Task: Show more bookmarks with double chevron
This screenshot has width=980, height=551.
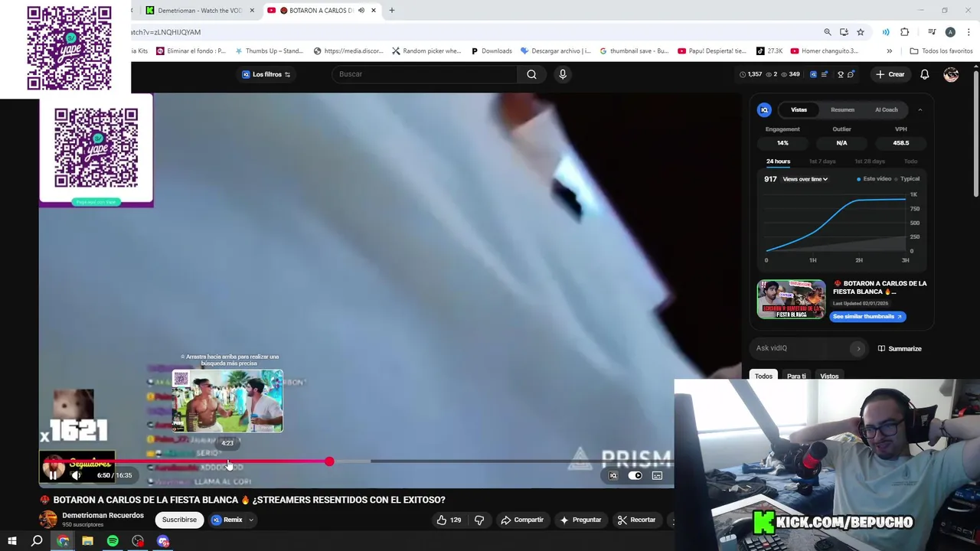Action: (889, 51)
